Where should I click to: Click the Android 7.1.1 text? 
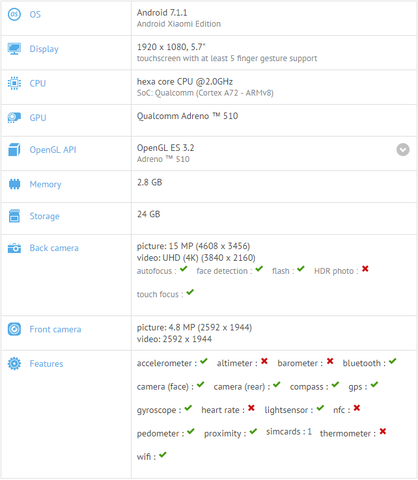click(162, 13)
